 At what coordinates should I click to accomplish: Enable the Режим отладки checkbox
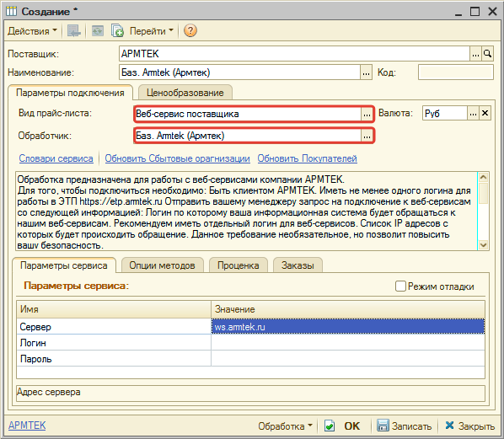pos(400,286)
